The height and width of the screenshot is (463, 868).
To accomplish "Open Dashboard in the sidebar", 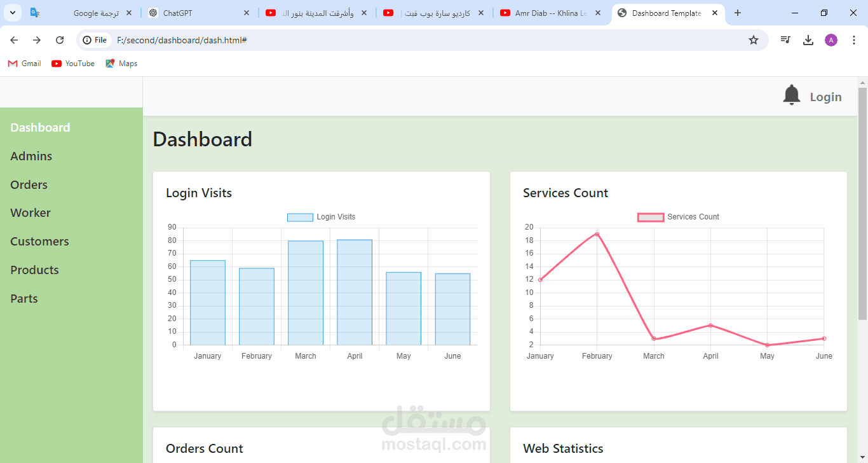I will [40, 127].
